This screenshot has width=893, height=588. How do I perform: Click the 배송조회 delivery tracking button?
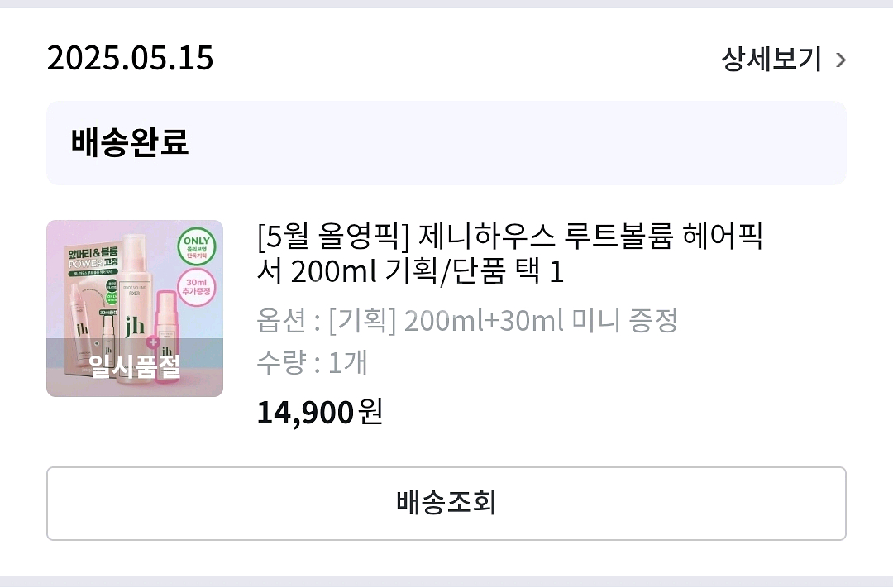tap(446, 503)
